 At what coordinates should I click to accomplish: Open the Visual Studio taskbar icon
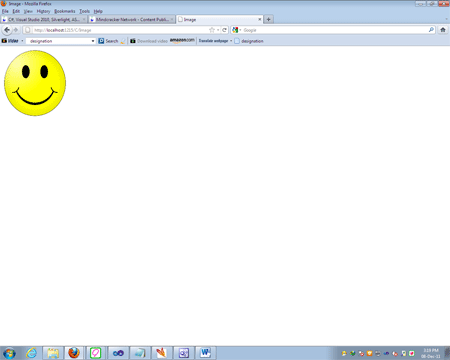pyautogui.click(x=118, y=353)
